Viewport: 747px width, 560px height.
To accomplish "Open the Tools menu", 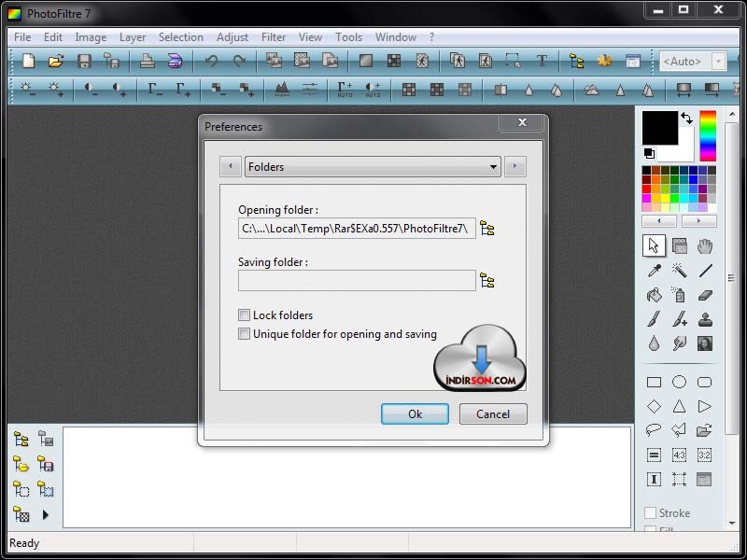I will pos(348,37).
